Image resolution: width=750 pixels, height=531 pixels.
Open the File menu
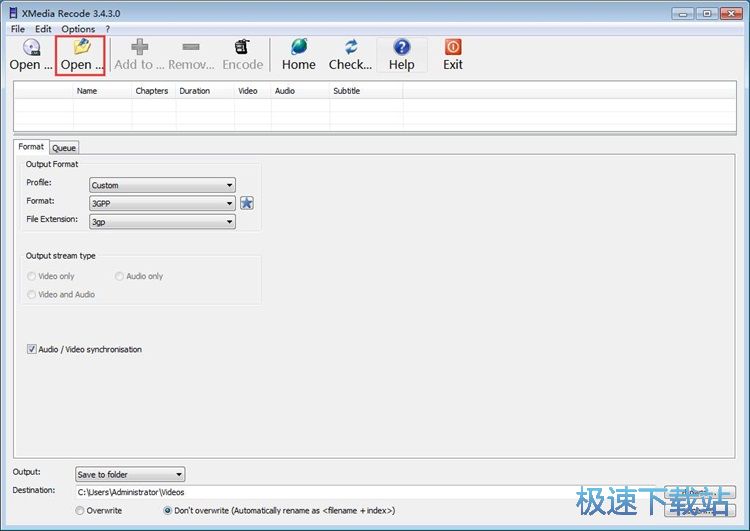click(x=18, y=29)
